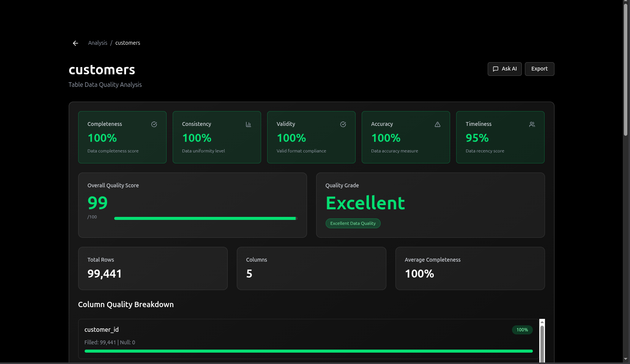Export the customers analysis
The height and width of the screenshot is (364, 630).
click(x=539, y=69)
